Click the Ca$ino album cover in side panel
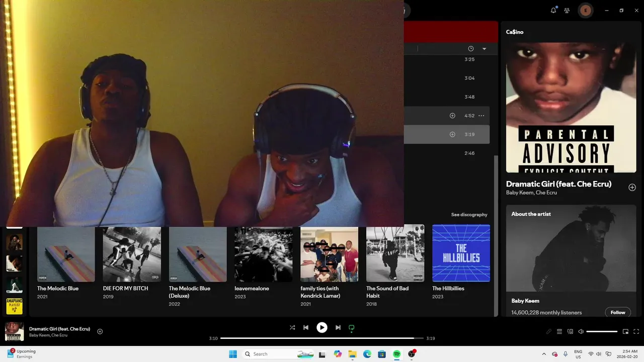Image resolution: width=644 pixels, height=362 pixels. click(571, 107)
